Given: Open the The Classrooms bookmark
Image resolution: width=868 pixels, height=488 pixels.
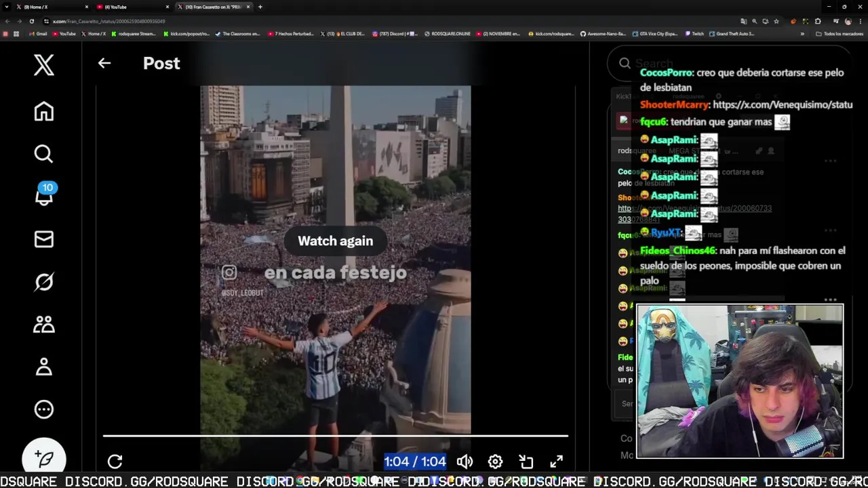Looking at the screenshot, I should pos(237,34).
